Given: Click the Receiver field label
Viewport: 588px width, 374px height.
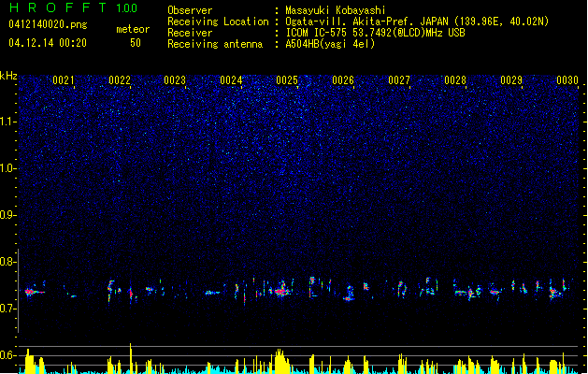Looking at the screenshot, I should coord(190,33).
